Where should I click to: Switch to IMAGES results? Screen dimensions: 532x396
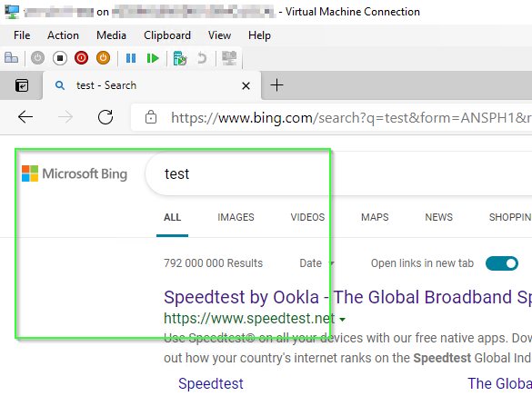(236, 217)
